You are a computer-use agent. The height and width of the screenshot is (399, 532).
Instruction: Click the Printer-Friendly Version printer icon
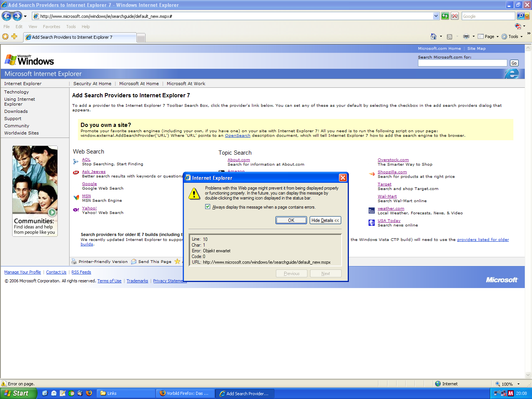tap(74, 261)
